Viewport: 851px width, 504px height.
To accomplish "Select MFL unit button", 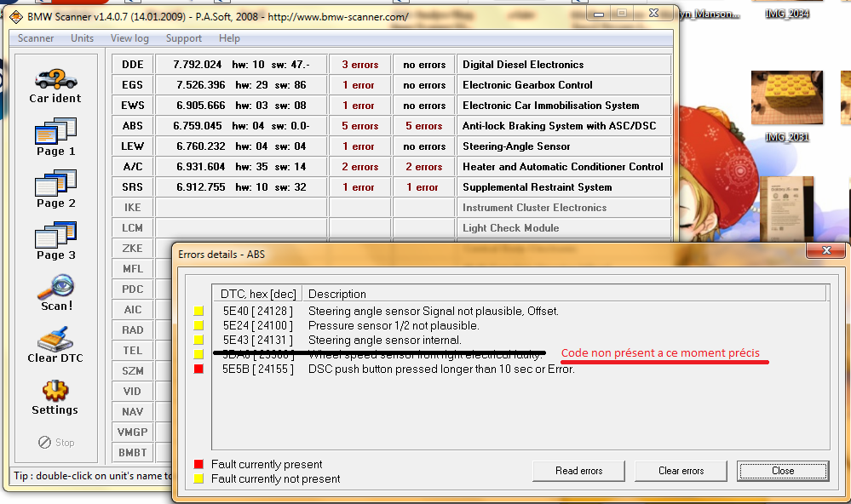I will point(133,269).
